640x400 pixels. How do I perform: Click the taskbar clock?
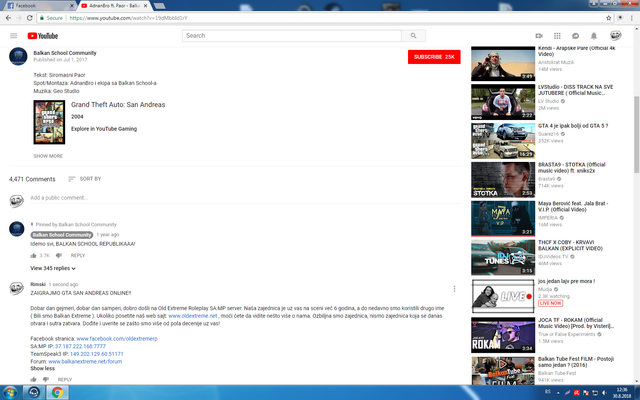pyautogui.click(x=622, y=393)
